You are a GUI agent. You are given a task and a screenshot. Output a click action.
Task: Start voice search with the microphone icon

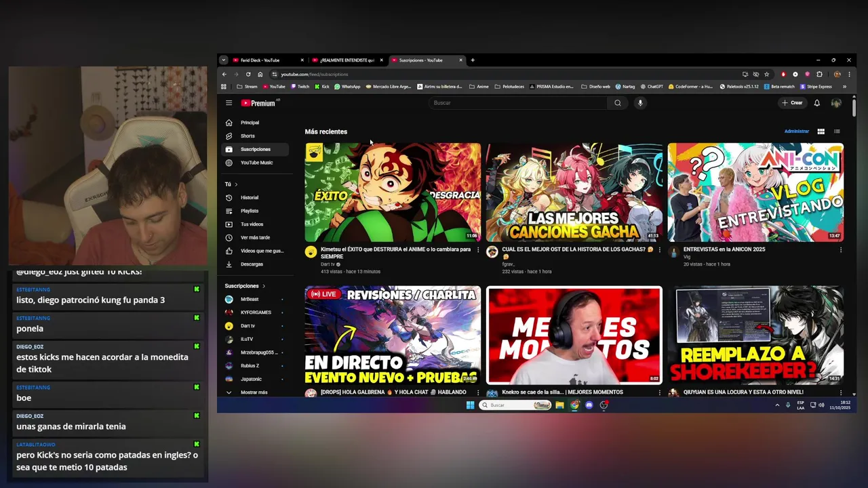[x=640, y=103]
